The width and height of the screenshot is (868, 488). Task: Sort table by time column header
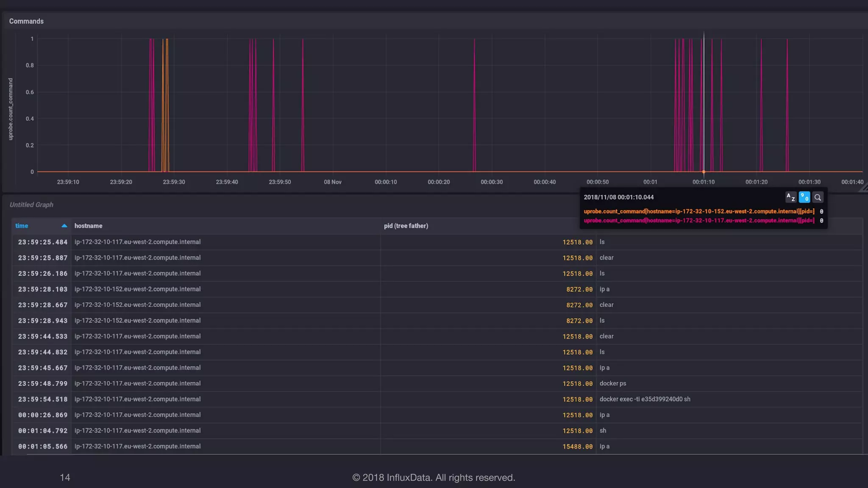click(22, 226)
